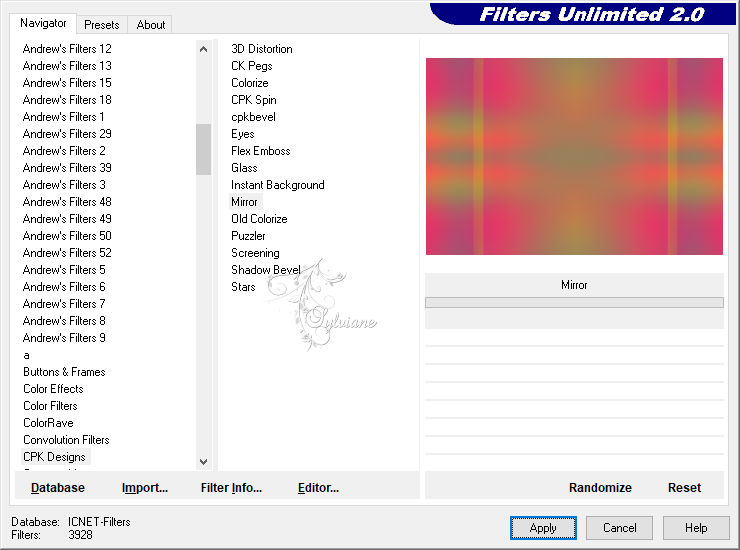Open Filter Info...
The image size is (740, 550).
coord(231,488)
